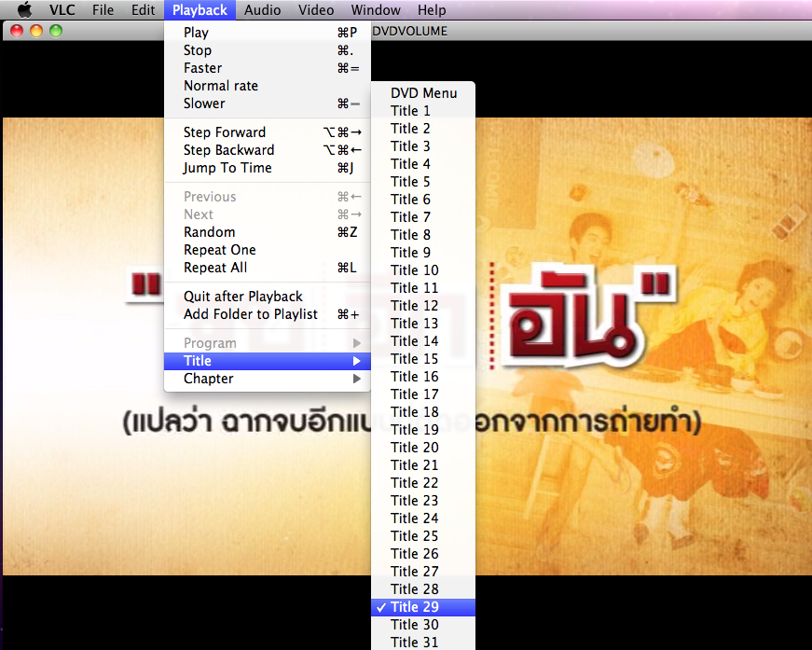Switch to Title 31

(x=423, y=643)
